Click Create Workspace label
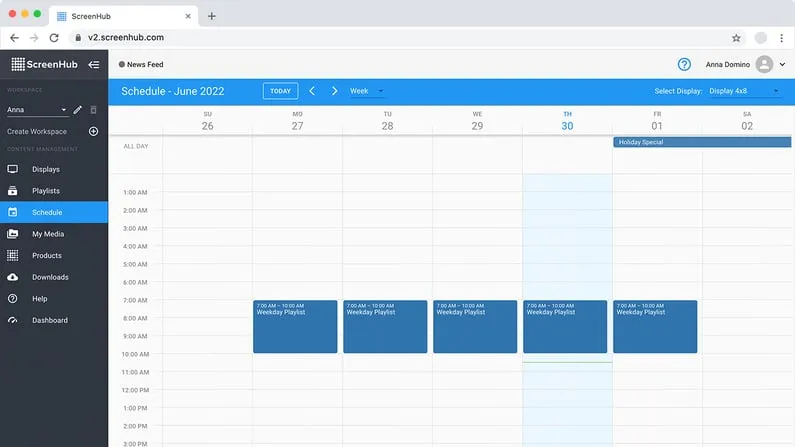 point(37,131)
